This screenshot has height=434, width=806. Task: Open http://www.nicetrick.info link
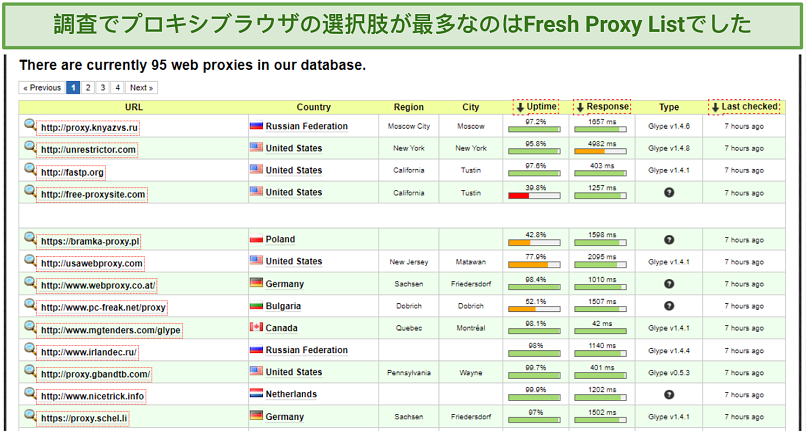point(93,396)
